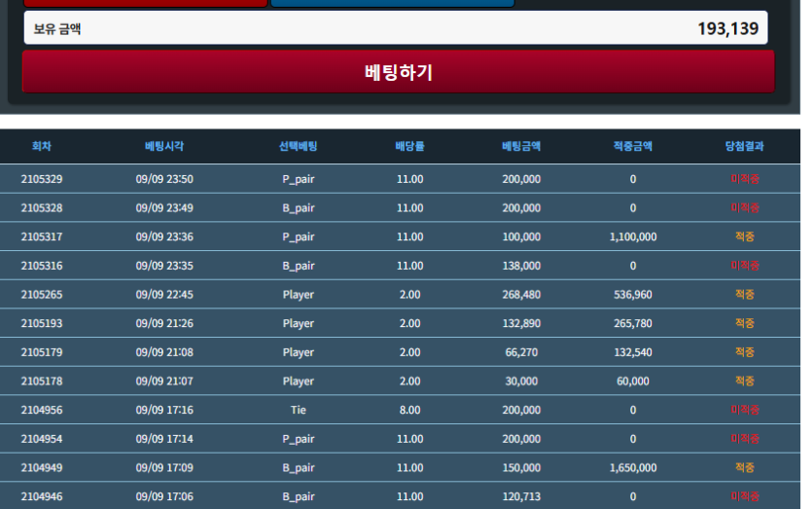Select round number 2105328

[x=42, y=208]
